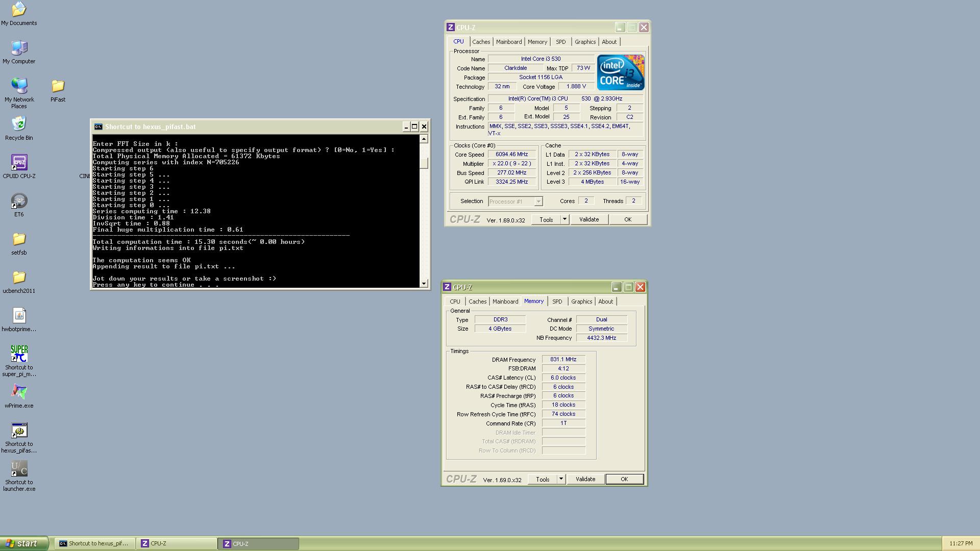980x551 pixels.
Task: Switch to CPU tab in lower CPU-Z
Action: (x=455, y=302)
